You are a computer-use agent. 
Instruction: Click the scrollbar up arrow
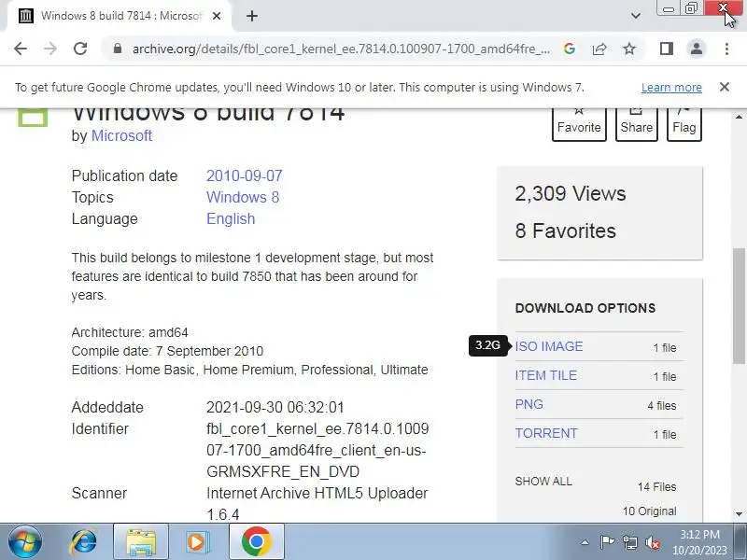739,117
